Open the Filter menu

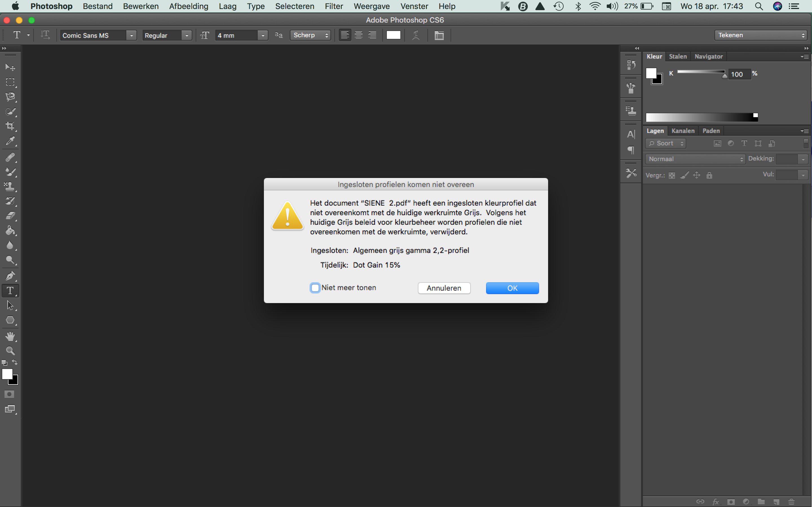(334, 6)
